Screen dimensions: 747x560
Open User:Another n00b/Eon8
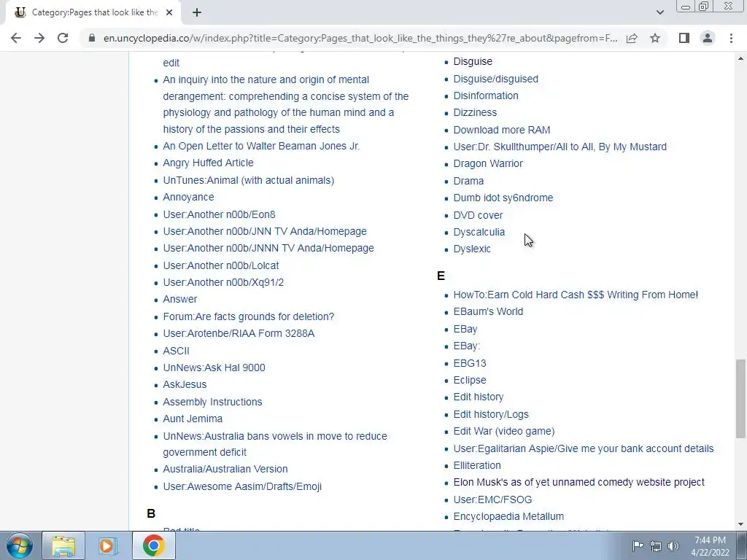[219, 215]
